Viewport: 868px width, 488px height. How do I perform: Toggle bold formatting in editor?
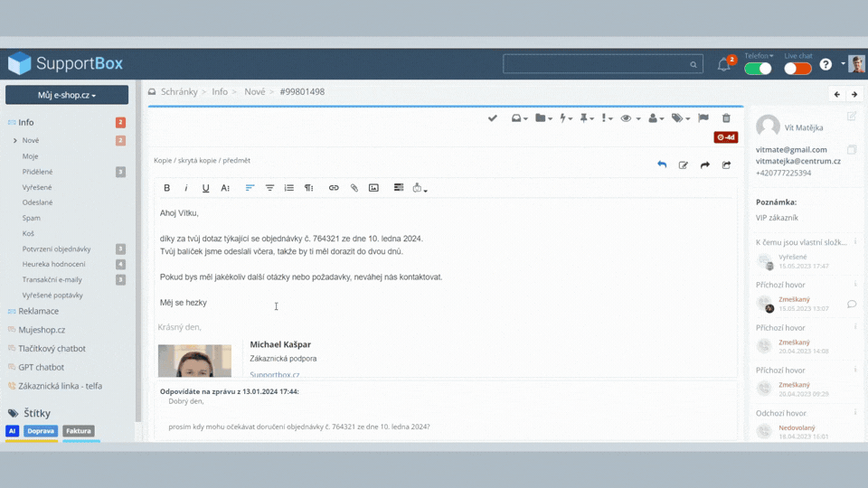tap(167, 188)
